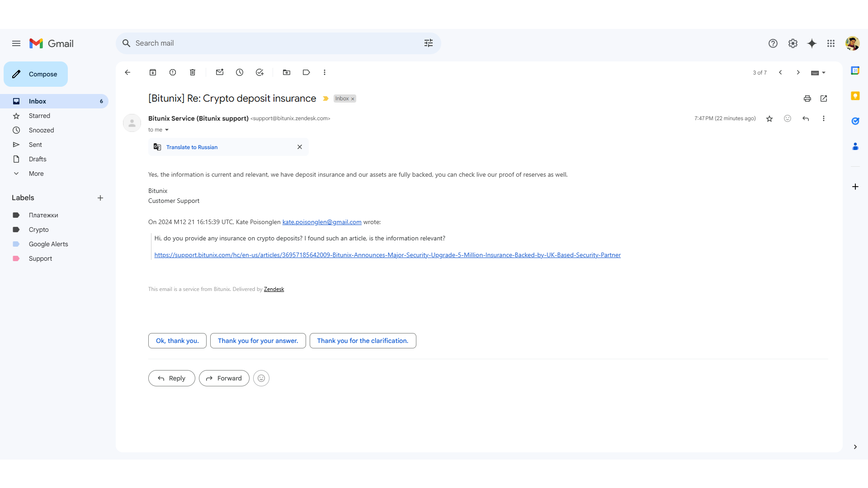Screen dimensions: 868x488
Task: Open the Zendesk link
Action: click(x=274, y=289)
